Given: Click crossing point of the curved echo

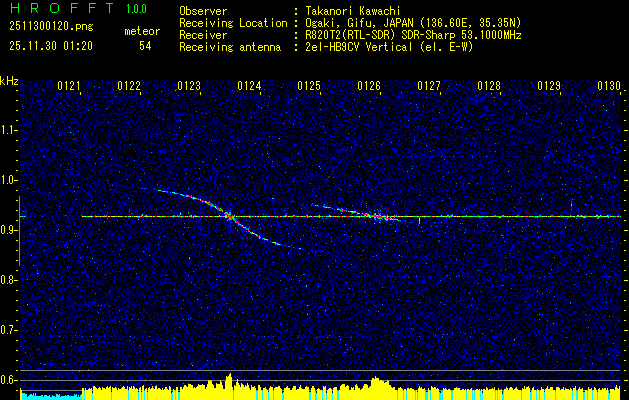Looking at the screenshot, I should pyautogui.click(x=229, y=216).
